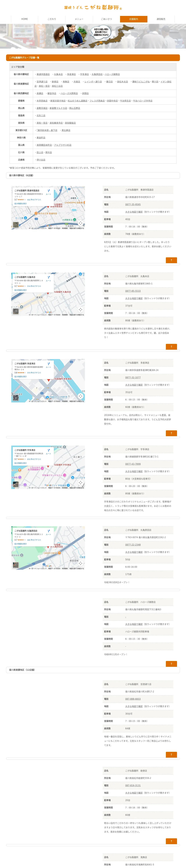Click back-to-top arrow below 勅使店 details
Image resolution: width=186 pixels, height=868 pixels.
tap(172, 841)
